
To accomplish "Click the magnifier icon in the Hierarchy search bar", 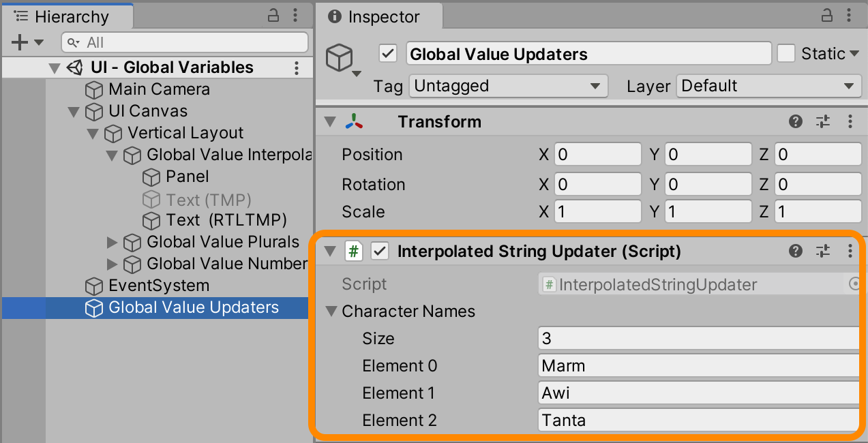I will pos(74,42).
